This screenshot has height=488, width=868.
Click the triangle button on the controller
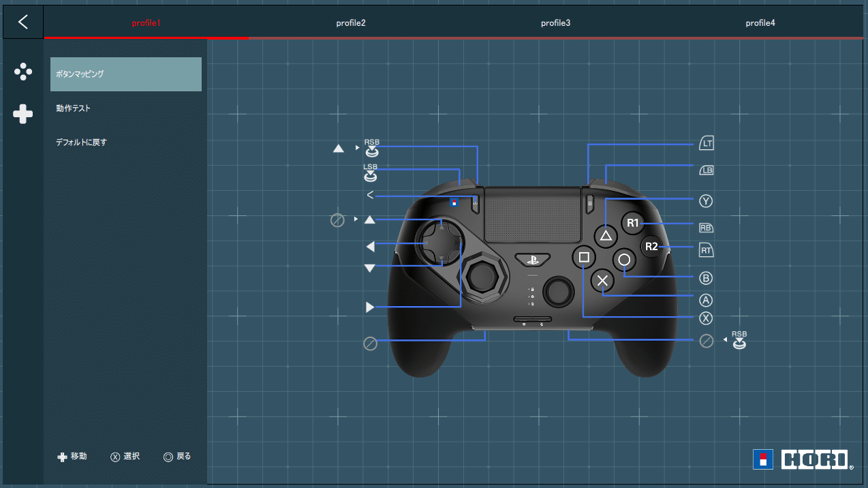pos(606,237)
